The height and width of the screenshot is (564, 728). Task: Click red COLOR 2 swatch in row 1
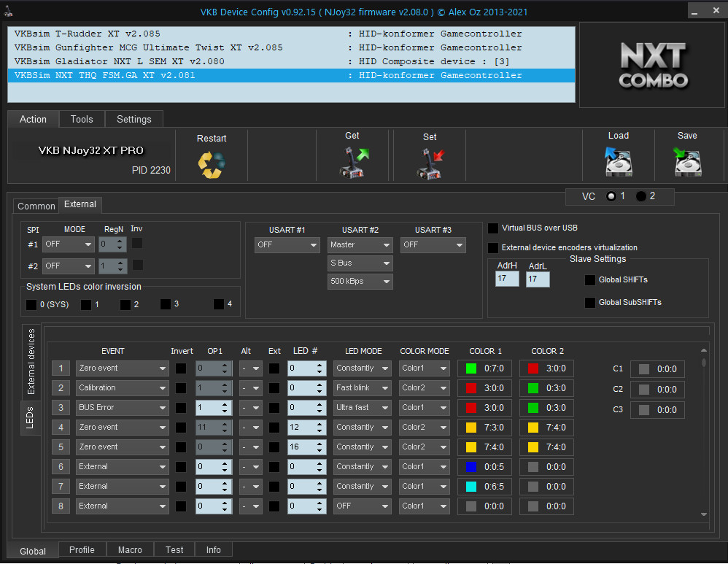coord(533,368)
